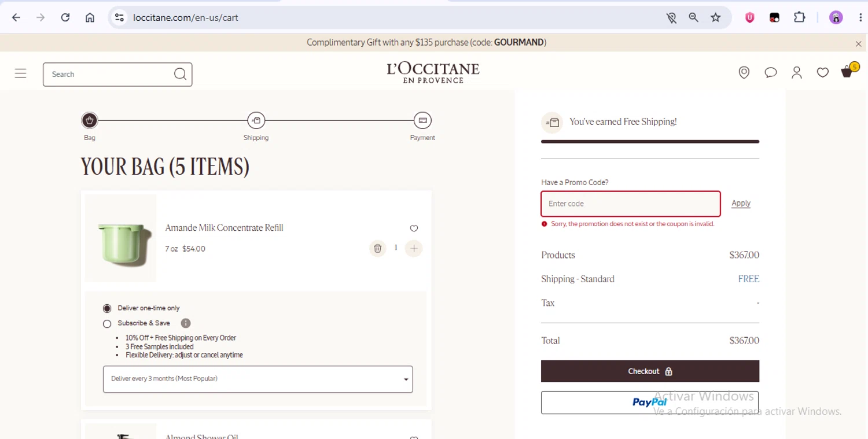Bookmark this page with the star icon

716,17
